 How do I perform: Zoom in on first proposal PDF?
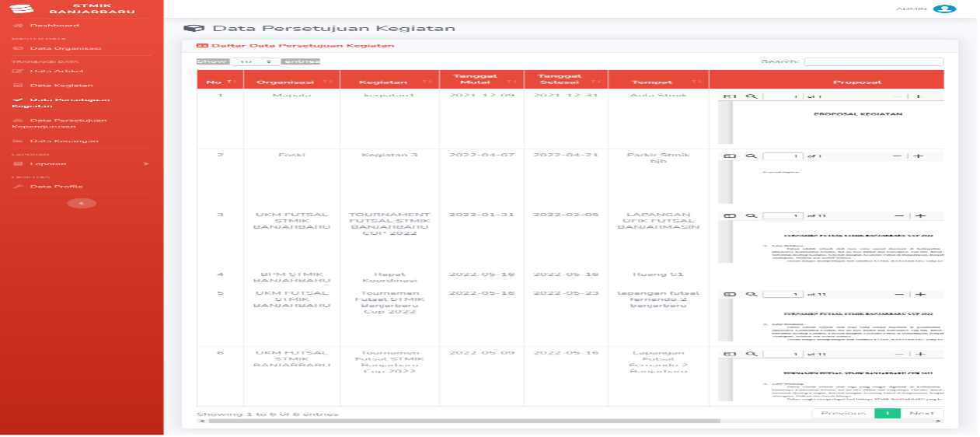coord(919,96)
